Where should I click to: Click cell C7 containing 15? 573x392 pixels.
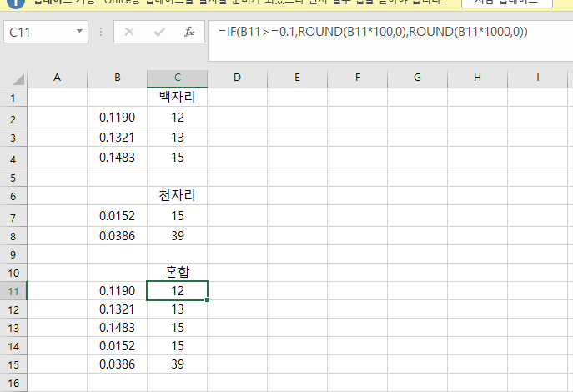[177, 216]
